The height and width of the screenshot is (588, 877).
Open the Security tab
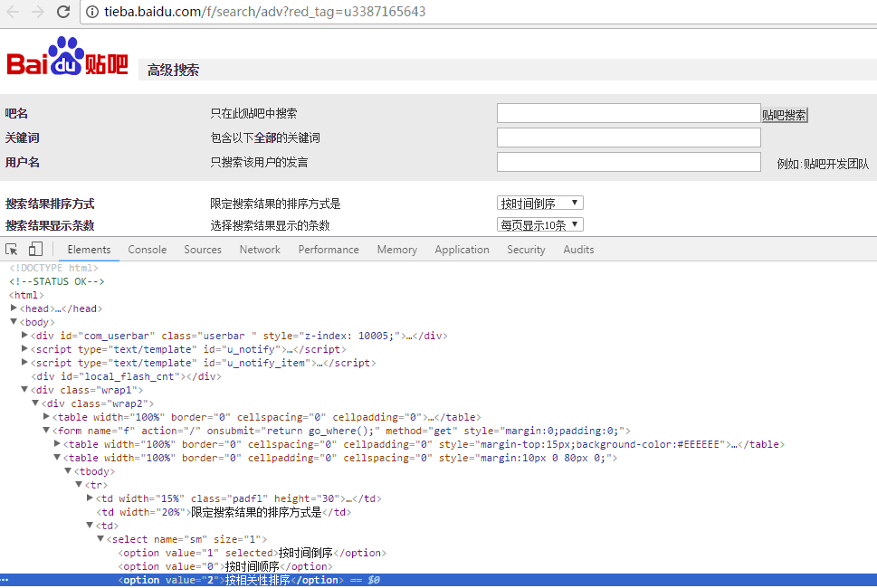pos(526,250)
